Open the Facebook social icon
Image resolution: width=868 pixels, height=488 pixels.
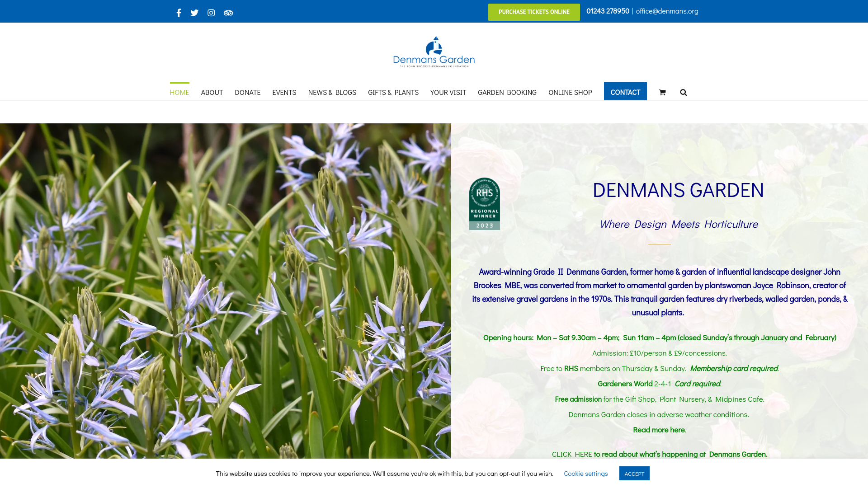(x=179, y=13)
